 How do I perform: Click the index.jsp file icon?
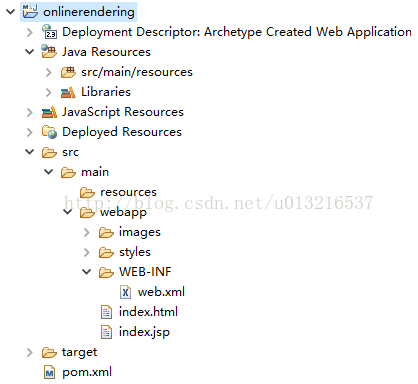(106, 332)
